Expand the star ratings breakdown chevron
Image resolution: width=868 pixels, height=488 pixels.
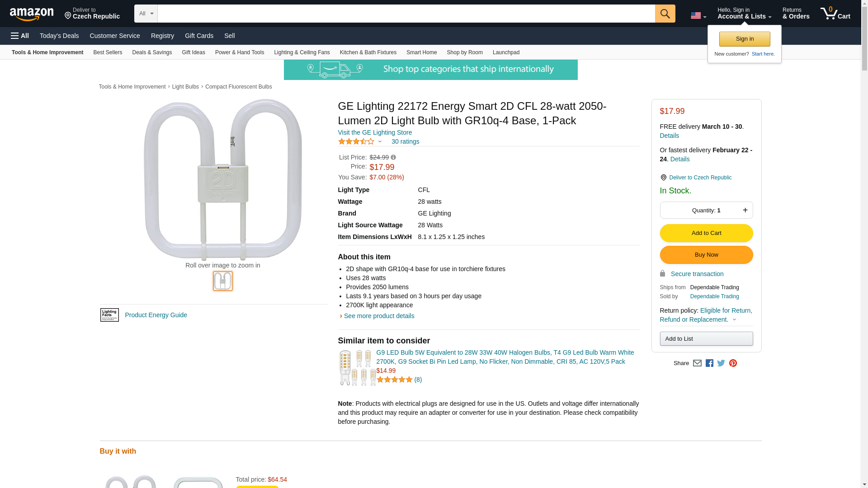coord(380,142)
